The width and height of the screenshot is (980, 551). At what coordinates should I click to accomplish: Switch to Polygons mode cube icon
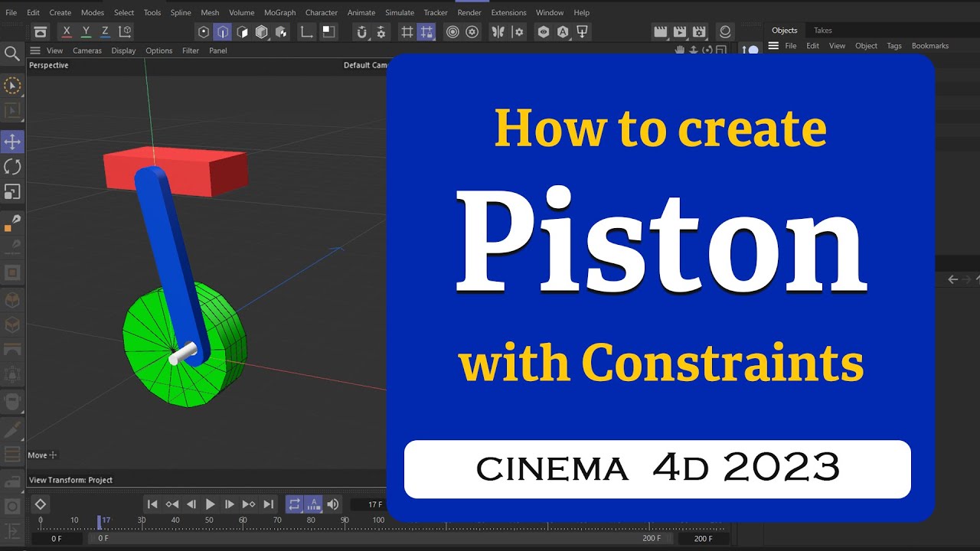point(243,31)
